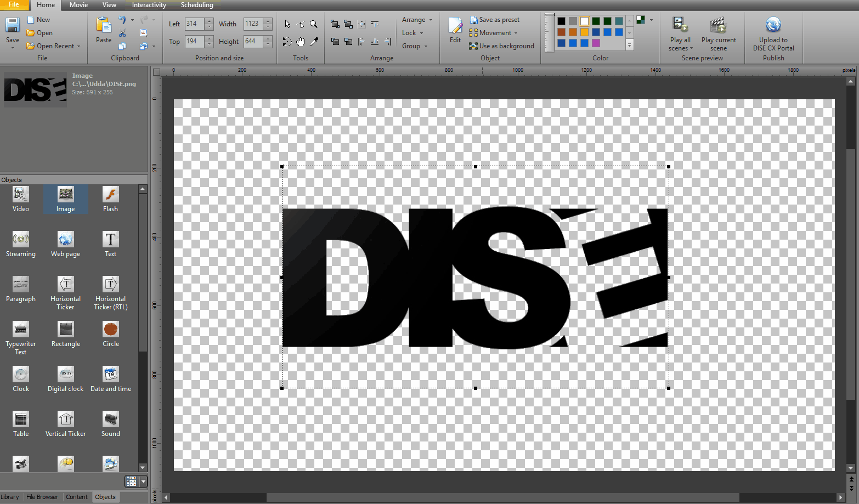Screen dimensions: 859x504
Task: Click Play all scenes
Action: coord(680,33)
